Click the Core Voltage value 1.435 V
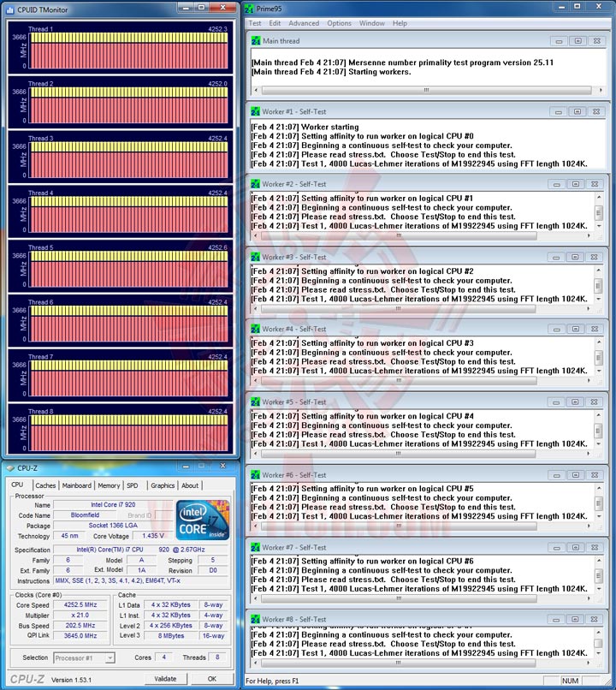This screenshot has height=690, width=616. (x=153, y=536)
